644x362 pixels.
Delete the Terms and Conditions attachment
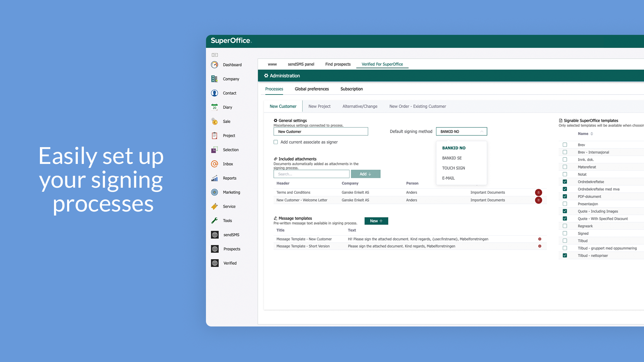pyautogui.click(x=538, y=192)
